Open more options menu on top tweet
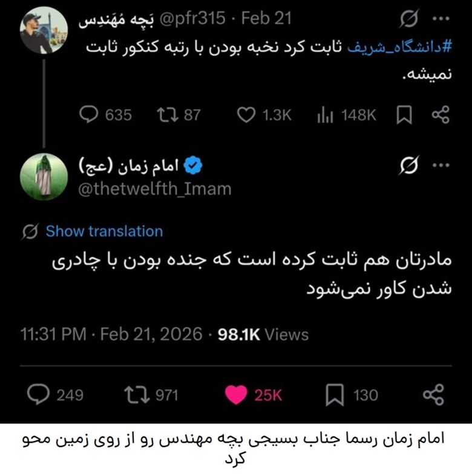This screenshot has height=476, width=472. tap(440, 19)
